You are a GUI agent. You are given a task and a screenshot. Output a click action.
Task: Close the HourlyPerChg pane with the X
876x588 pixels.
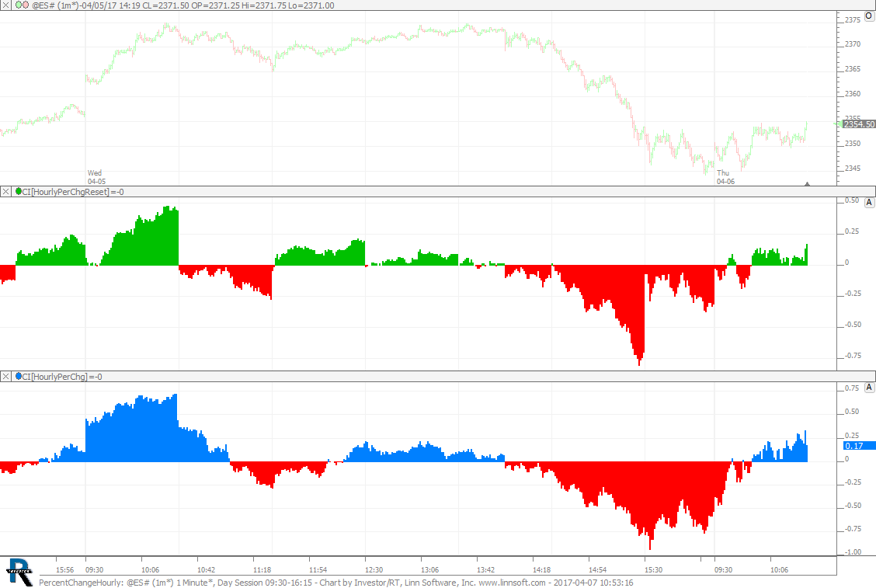pos(6,376)
